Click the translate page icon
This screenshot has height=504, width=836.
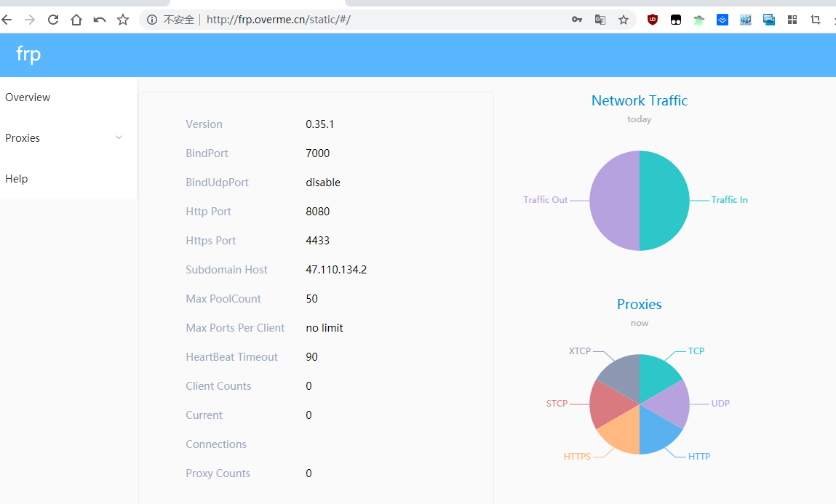click(600, 20)
